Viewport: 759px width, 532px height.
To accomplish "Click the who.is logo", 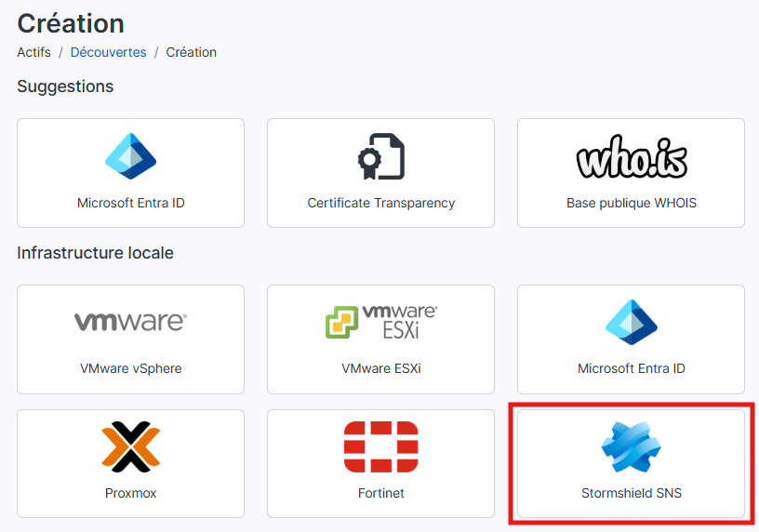I will 632,156.
